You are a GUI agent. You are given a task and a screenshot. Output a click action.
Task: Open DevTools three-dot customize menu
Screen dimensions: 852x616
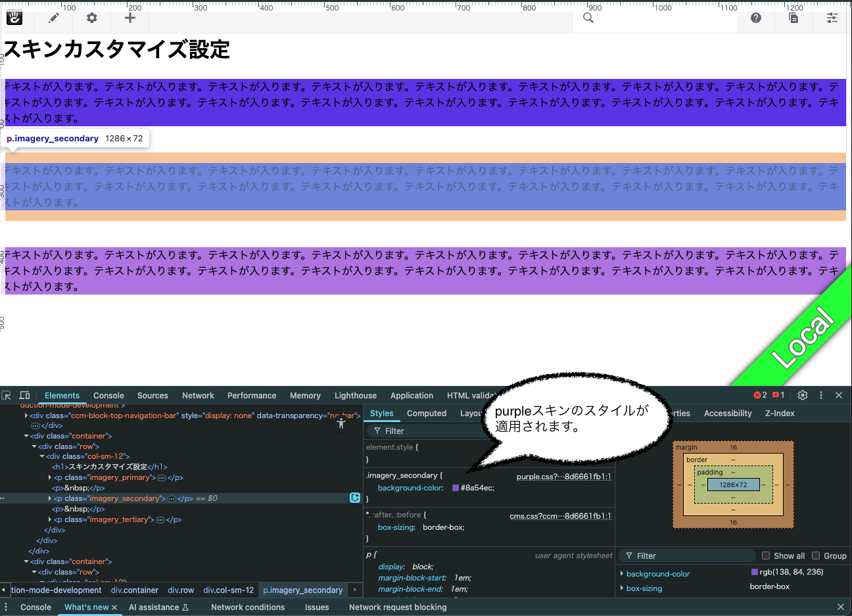point(821,395)
